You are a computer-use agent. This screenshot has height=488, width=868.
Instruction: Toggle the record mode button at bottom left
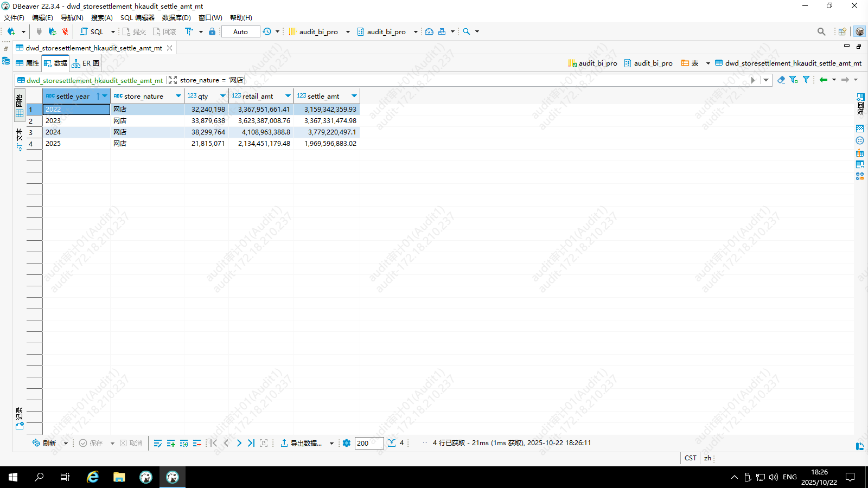click(x=20, y=419)
